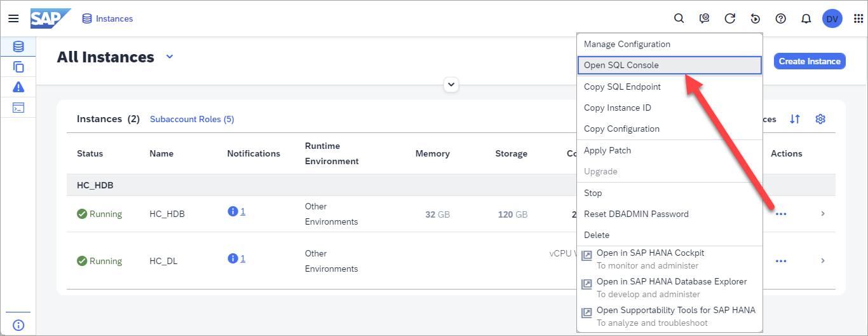The image size is (868, 336).
Task: Choose Open SQL Console menu item
Action: coord(670,65)
